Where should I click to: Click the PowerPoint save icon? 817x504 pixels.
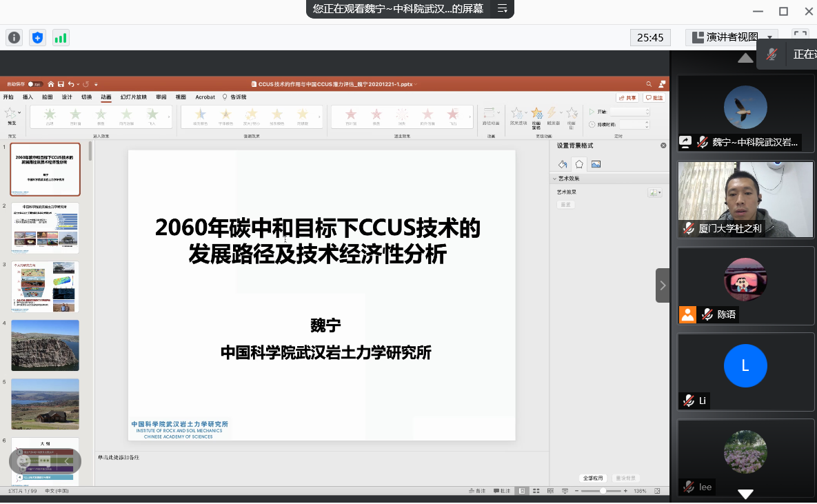pyautogui.click(x=61, y=84)
